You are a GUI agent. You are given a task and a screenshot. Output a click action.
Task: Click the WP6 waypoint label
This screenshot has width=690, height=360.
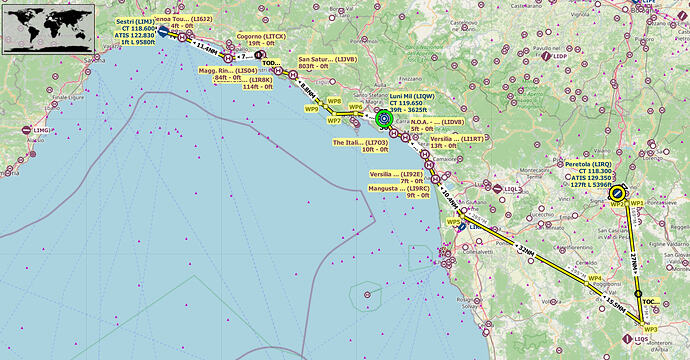click(356, 107)
